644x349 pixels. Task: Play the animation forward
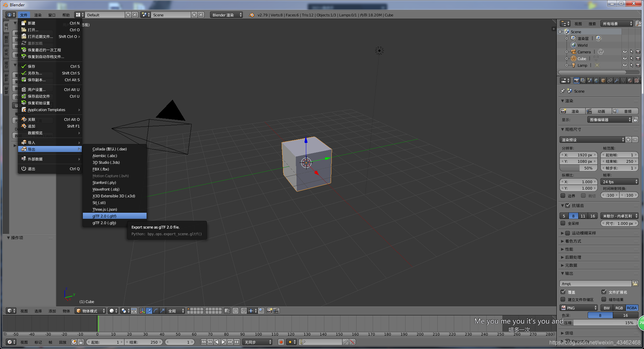point(223,342)
